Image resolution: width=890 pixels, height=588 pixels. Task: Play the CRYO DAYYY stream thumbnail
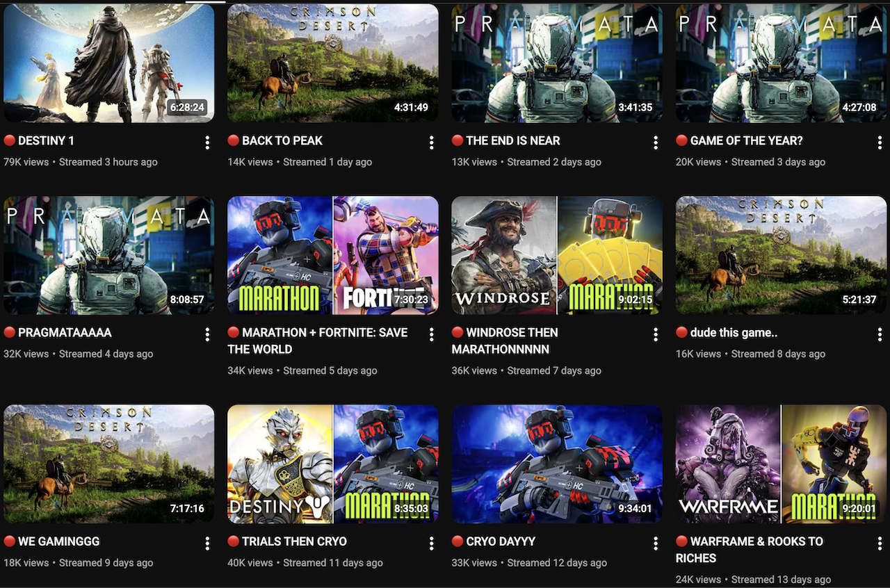click(x=557, y=464)
